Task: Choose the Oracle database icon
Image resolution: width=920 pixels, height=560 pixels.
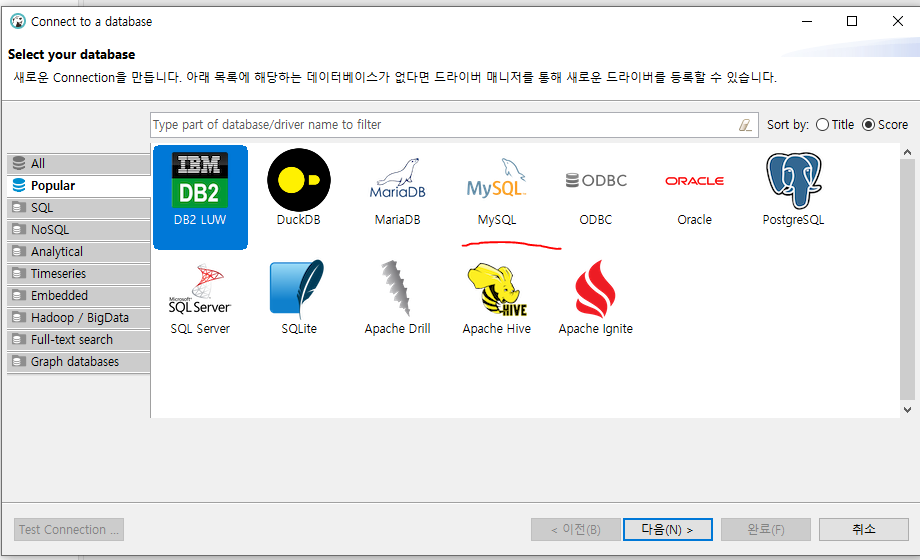Action: [695, 181]
